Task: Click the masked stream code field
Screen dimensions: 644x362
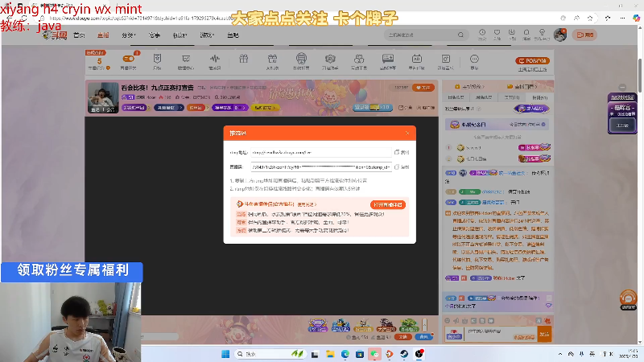Action: pos(321,167)
